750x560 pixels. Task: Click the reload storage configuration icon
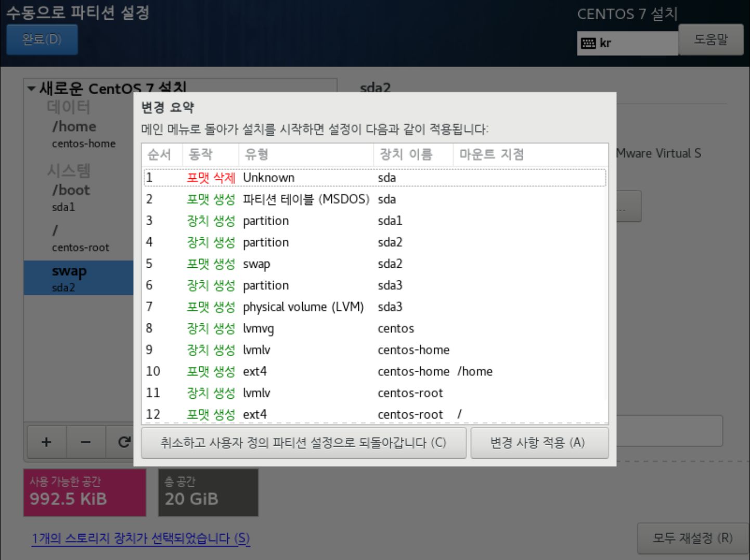(x=124, y=442)
